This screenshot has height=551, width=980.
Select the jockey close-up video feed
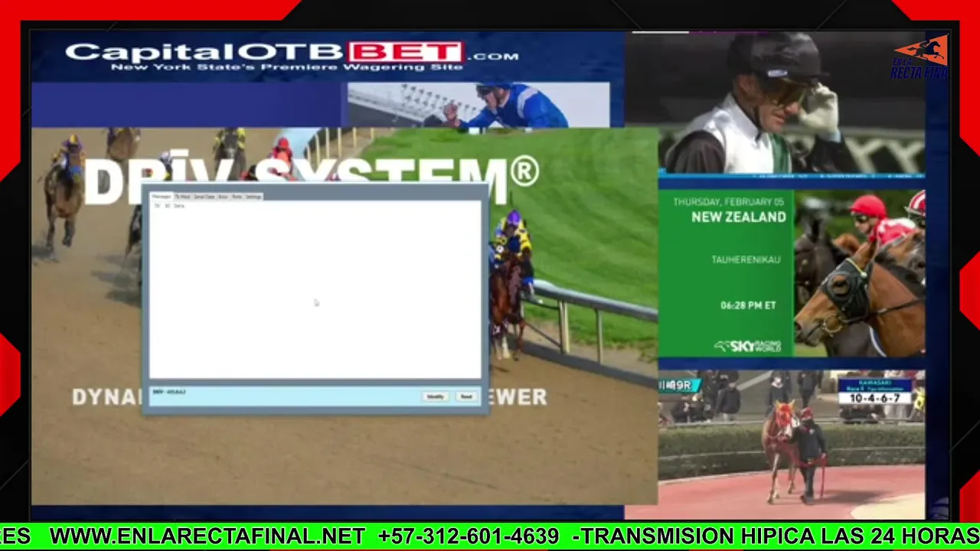(792, 103)
